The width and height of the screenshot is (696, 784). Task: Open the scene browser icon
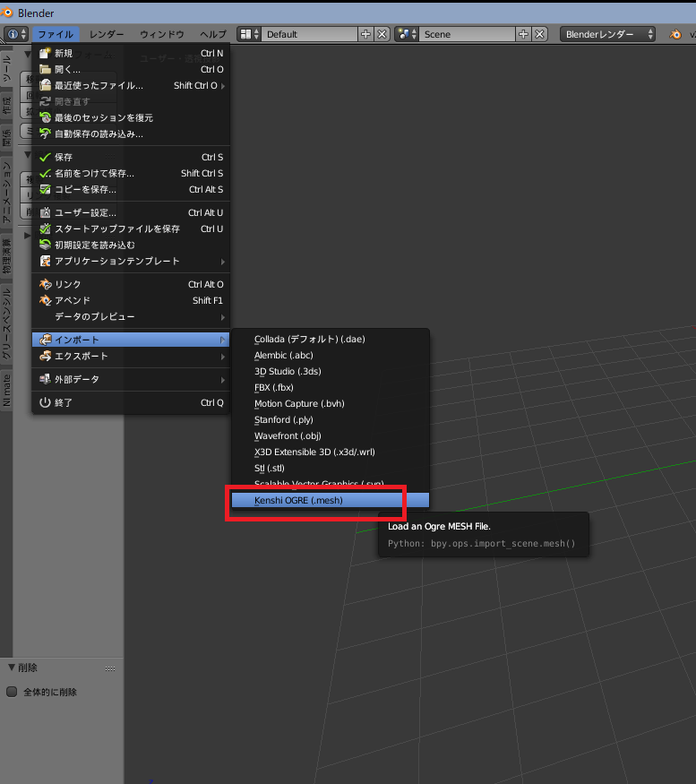[x=407, y=34]
